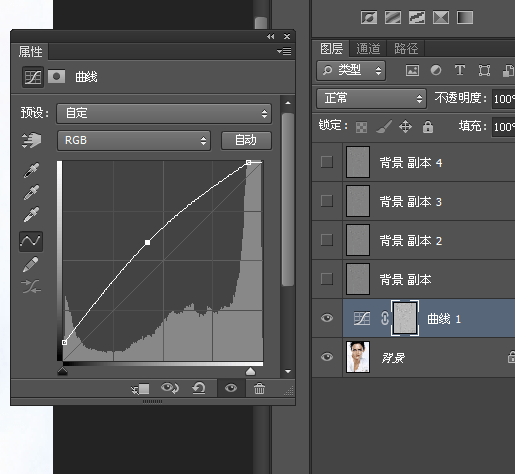Click the reset to defaults arrow icon

coord(199,388)
